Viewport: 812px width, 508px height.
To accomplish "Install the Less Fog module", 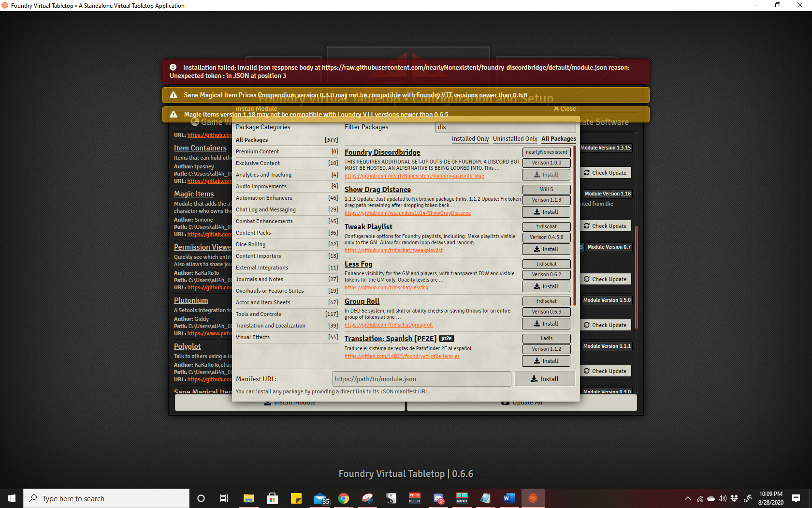I will 546,286.
